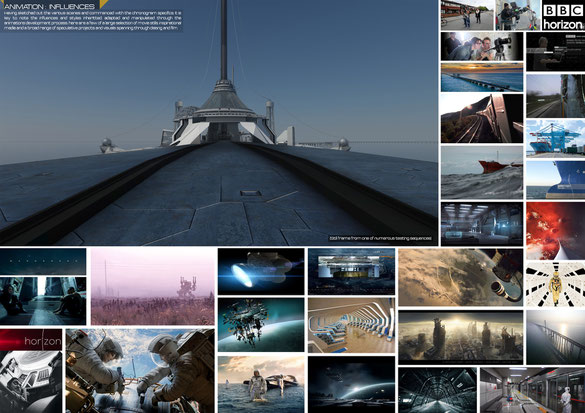Select the still frame caption label

[380, 238]
